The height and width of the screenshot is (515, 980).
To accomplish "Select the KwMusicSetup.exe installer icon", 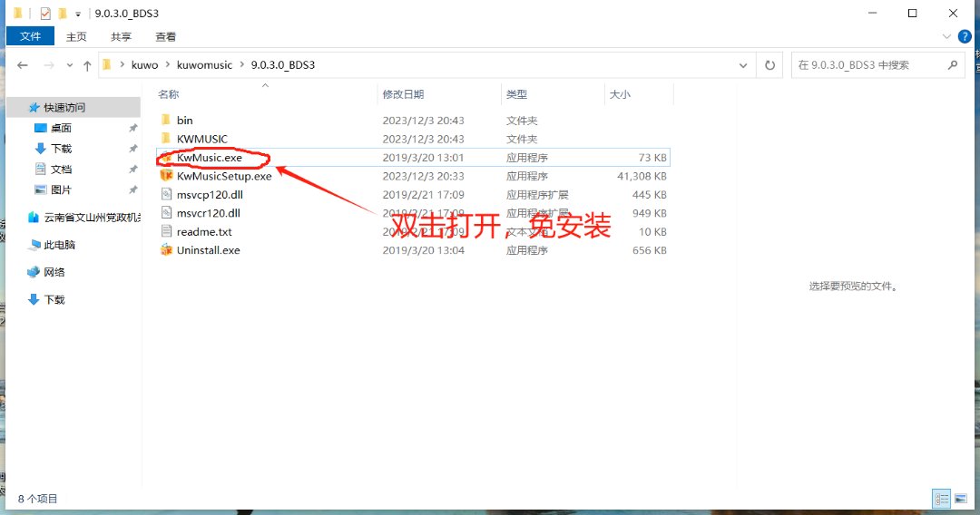I will 166,176.
